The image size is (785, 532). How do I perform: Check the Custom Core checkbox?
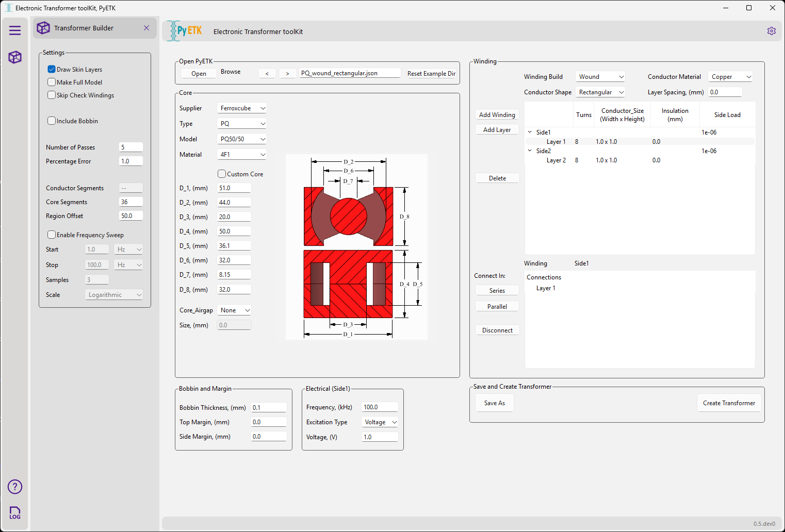pyautogui.click(x=222, y=174)
